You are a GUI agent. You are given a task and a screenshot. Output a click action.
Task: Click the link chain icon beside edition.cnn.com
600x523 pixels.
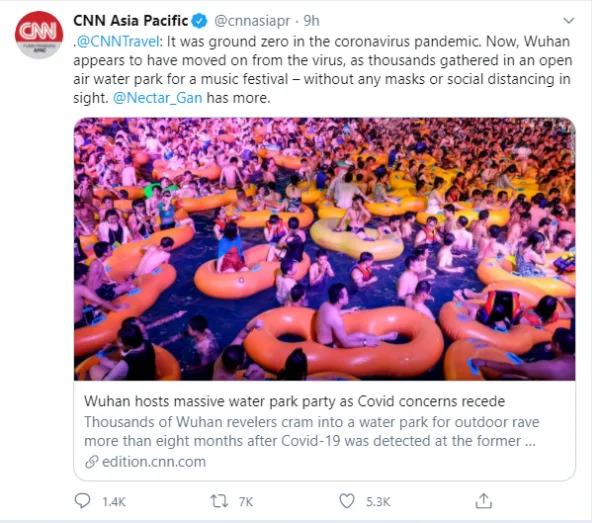point(91,462)
